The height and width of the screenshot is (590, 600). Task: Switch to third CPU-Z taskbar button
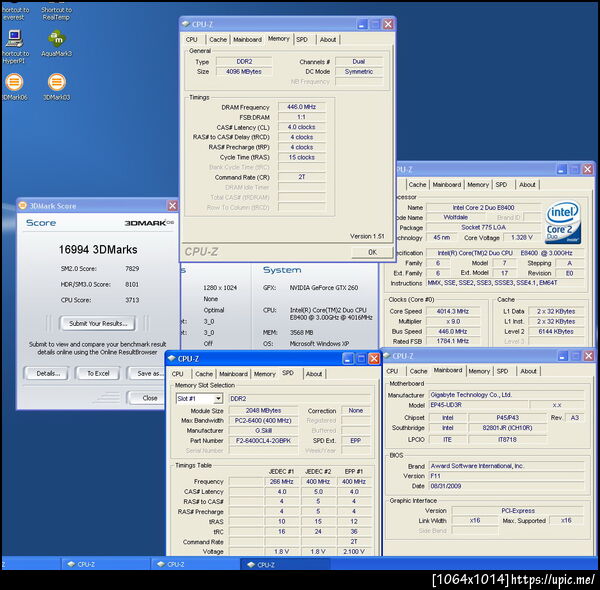click(285, 564)
